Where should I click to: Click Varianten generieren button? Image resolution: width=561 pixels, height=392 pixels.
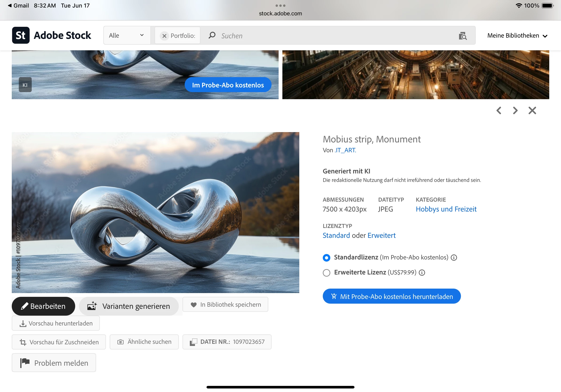129,306
